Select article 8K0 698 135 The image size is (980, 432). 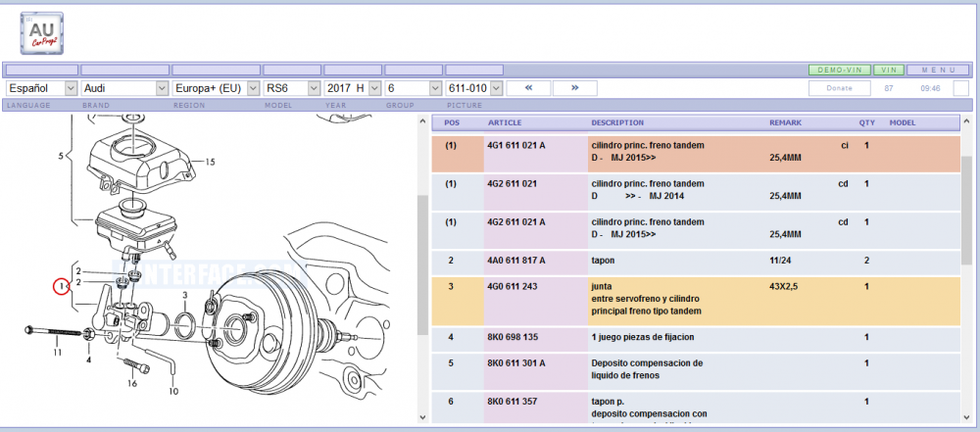point(512,337)
